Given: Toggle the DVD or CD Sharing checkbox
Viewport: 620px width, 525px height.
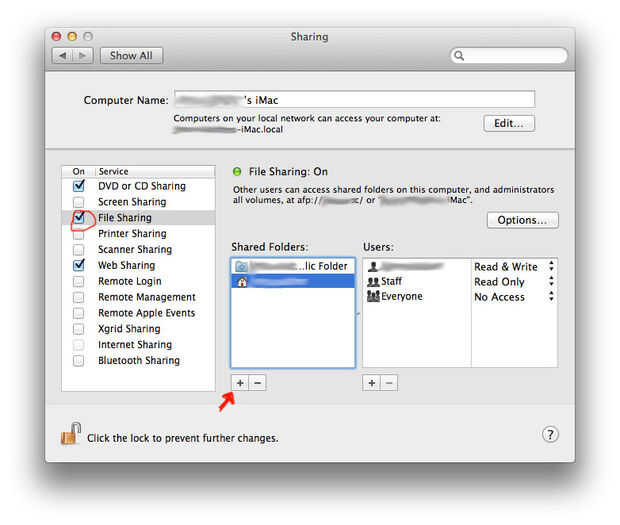Looking at the screenshot, I should 79,186.
